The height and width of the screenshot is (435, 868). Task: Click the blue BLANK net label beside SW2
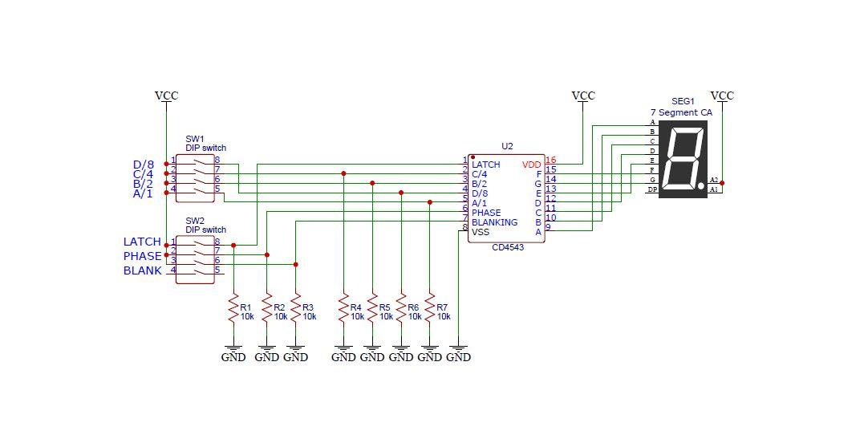(142, 270)
